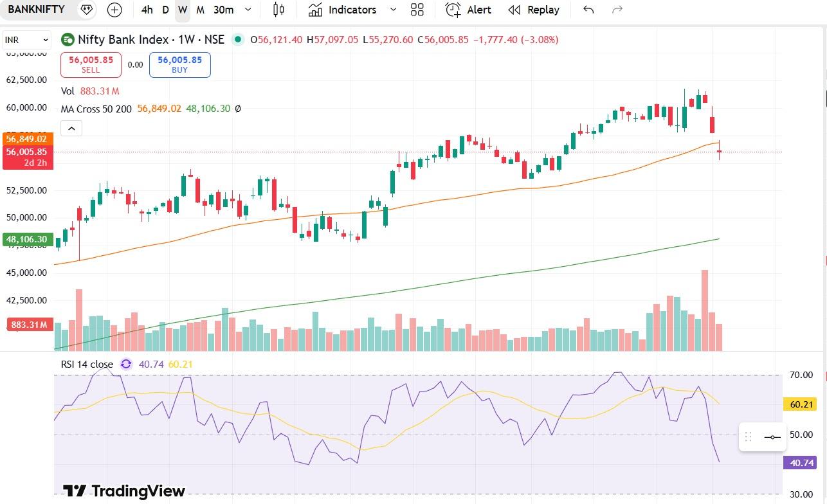
Task: Open the four-squares layout templates icon
Action: tap(417, 10)
